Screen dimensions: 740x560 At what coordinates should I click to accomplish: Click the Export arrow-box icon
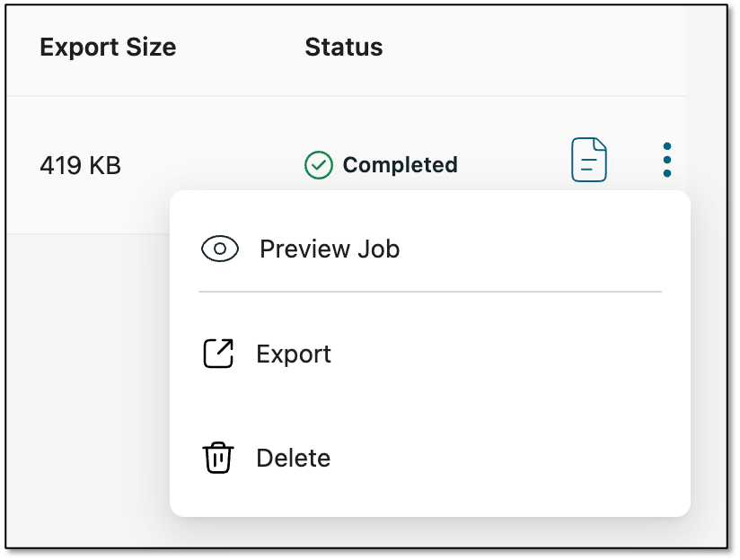(x=218, y=354)
